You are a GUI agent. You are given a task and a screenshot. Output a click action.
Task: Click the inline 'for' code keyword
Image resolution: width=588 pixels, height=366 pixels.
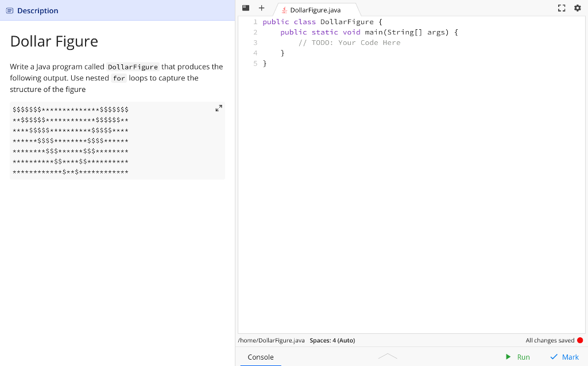click(119, 78)
